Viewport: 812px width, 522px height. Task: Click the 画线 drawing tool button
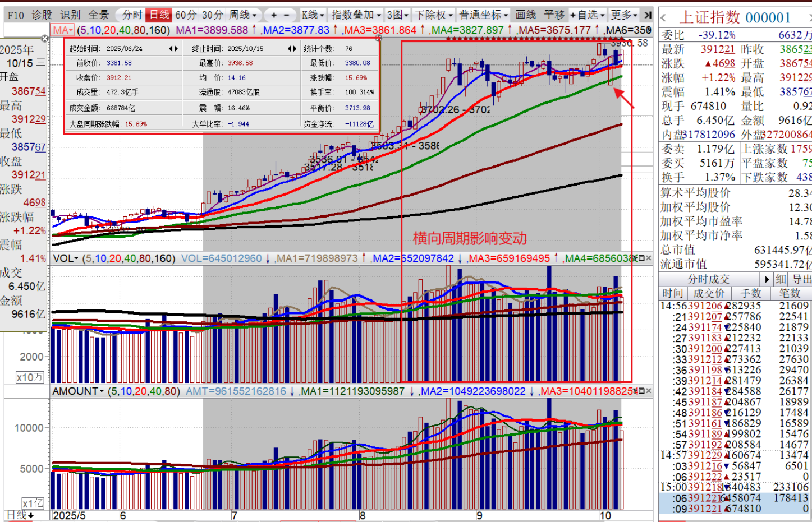tap(526, 15)
